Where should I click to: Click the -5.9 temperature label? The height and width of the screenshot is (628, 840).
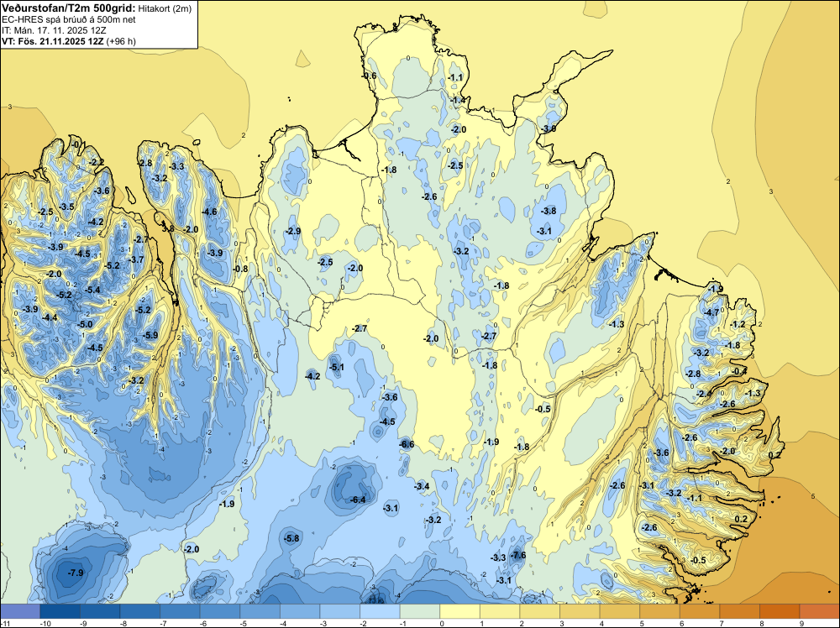pos(150,336)
